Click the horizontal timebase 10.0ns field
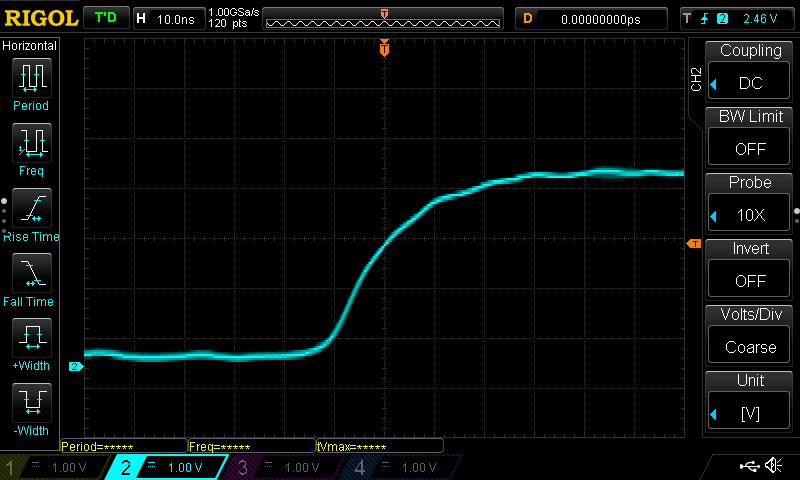This screenshot has height=480, width=800. (x=168, y=18)
